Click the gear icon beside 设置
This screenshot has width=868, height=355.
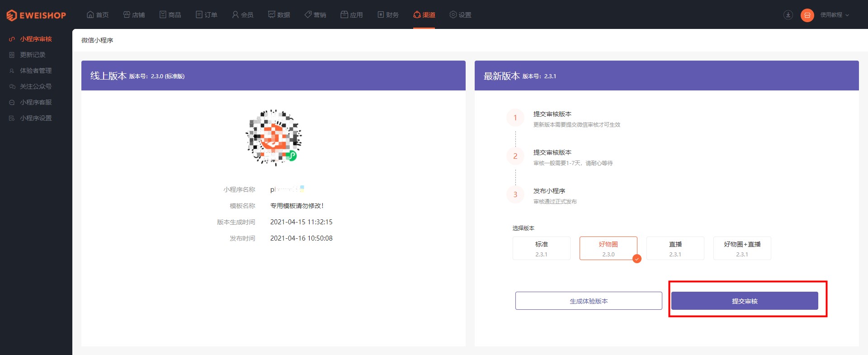tap(453, 14)
